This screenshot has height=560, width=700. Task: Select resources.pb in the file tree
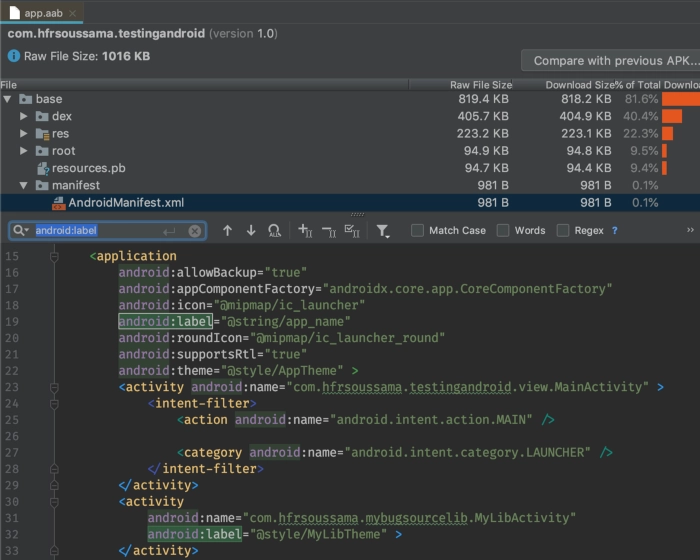point(88,168)
